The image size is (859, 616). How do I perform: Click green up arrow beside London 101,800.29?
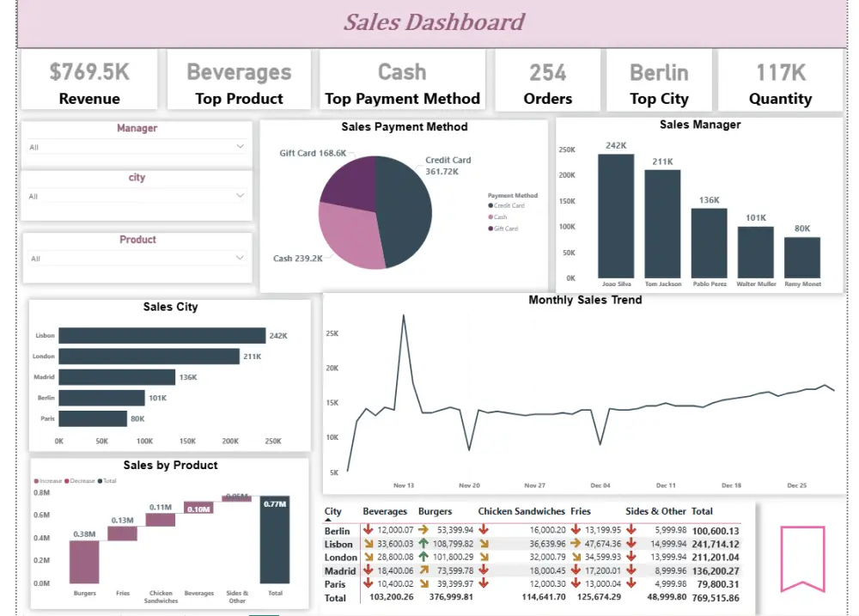click(x=423, y=557)
